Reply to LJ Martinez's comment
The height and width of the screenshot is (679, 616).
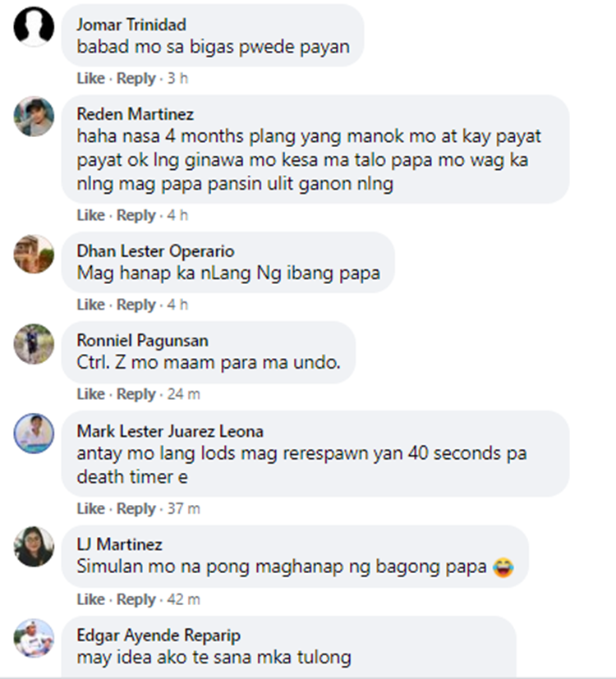[x=136, y=599]
